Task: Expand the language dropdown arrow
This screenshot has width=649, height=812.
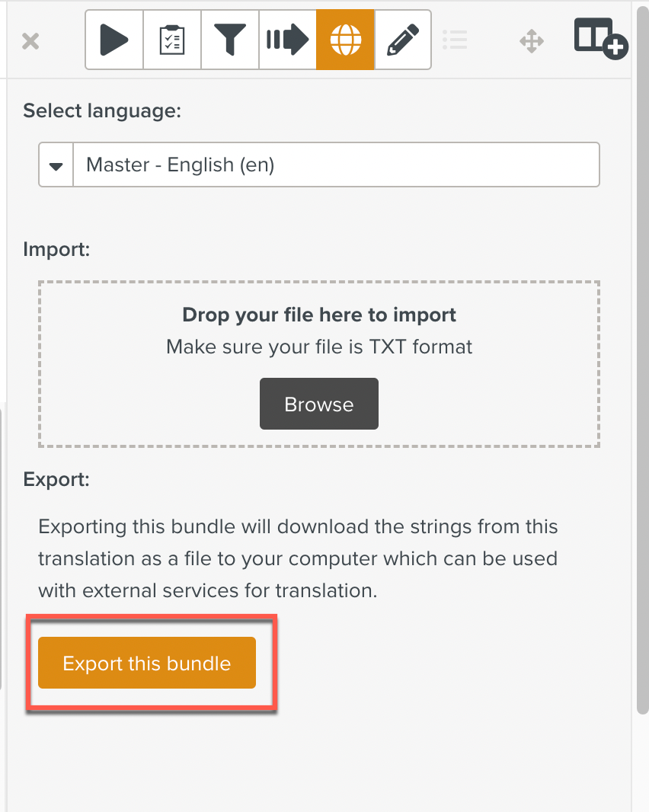Action: (55, 164)
